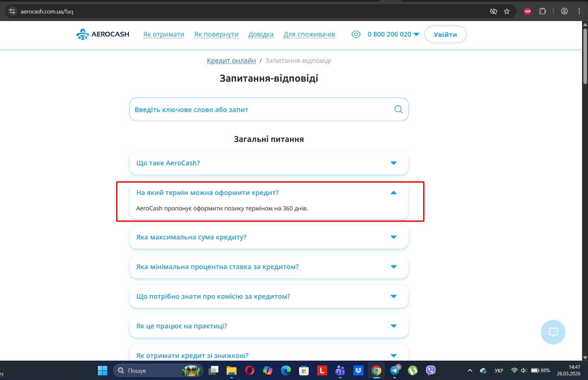Open the Windows Start menu
Viewport: 588px width, 380px height.
(x=102, y=370)
